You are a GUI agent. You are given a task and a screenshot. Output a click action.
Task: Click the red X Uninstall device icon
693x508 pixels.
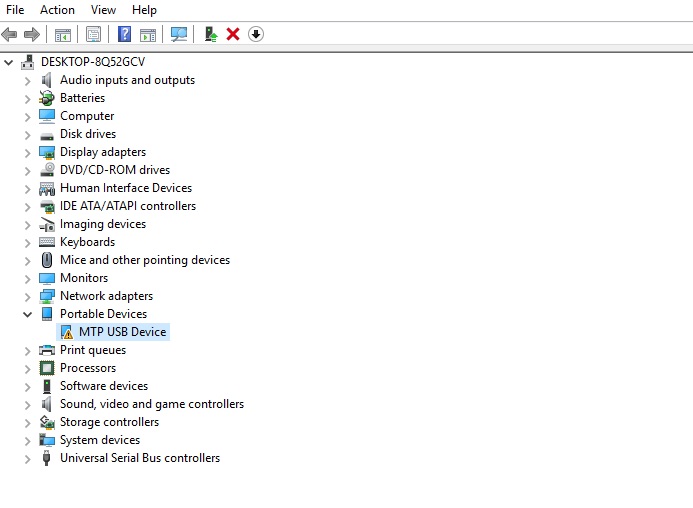pos(233,34)
